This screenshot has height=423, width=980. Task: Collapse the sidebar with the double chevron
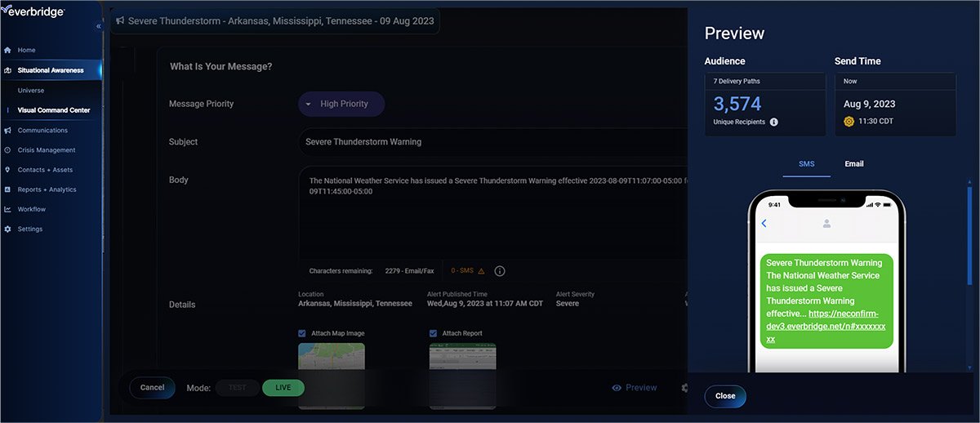click(x=99, y=26)
